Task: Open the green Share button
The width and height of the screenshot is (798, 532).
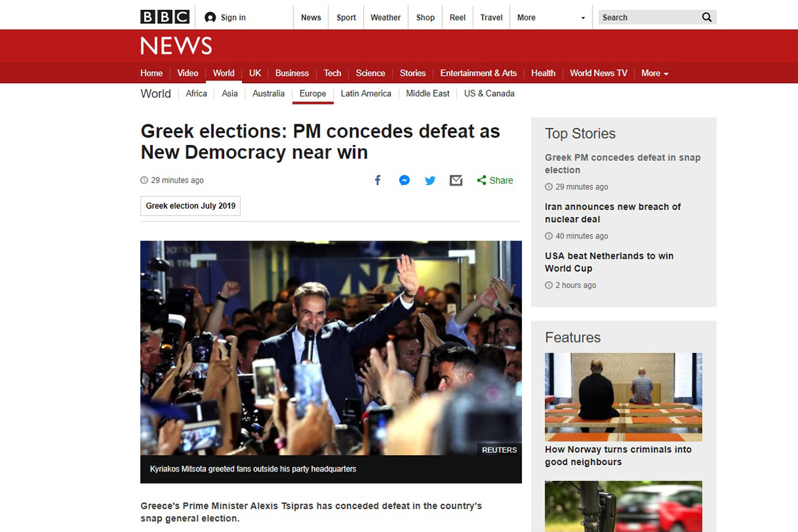Action: pos(495,180)
